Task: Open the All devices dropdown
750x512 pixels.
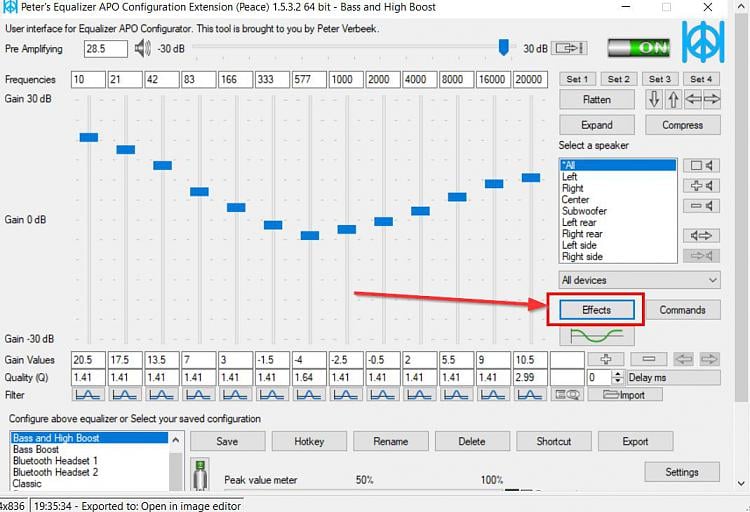Action: 640,280
